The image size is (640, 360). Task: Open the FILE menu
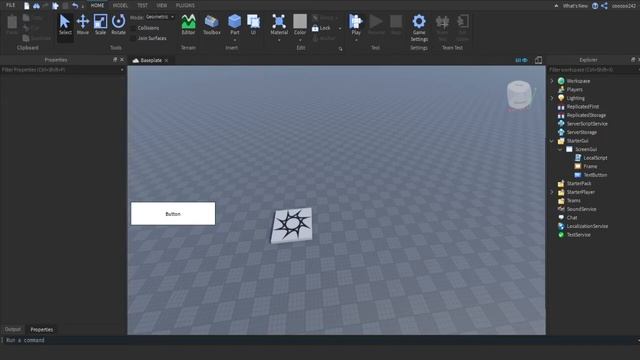click(10, 5)
